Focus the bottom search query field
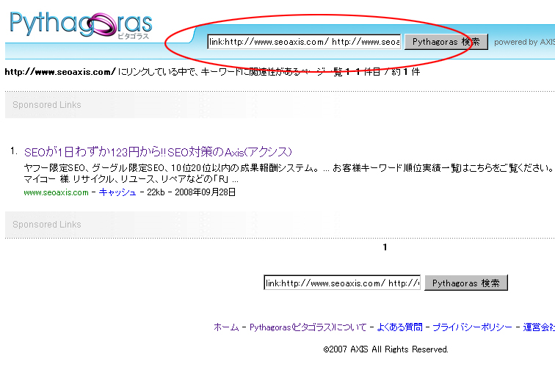 (x=342, y=283)
